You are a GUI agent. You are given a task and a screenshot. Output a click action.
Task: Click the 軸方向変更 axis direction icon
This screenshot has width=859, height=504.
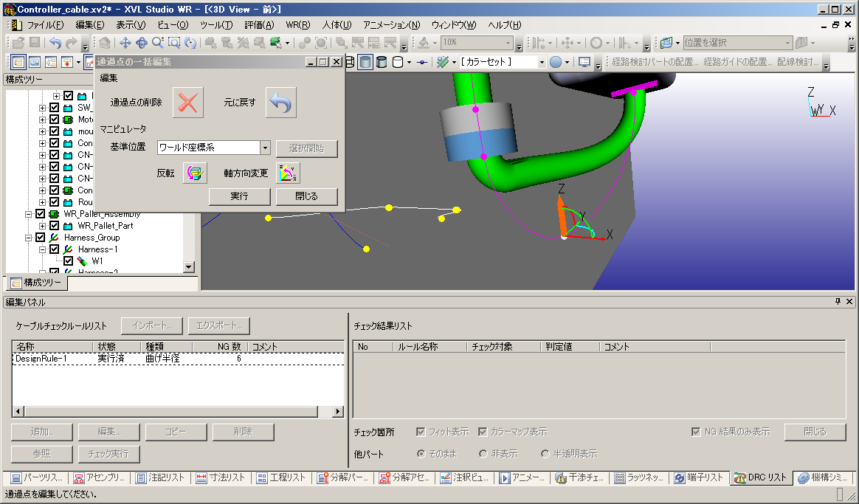coord(288,173)
